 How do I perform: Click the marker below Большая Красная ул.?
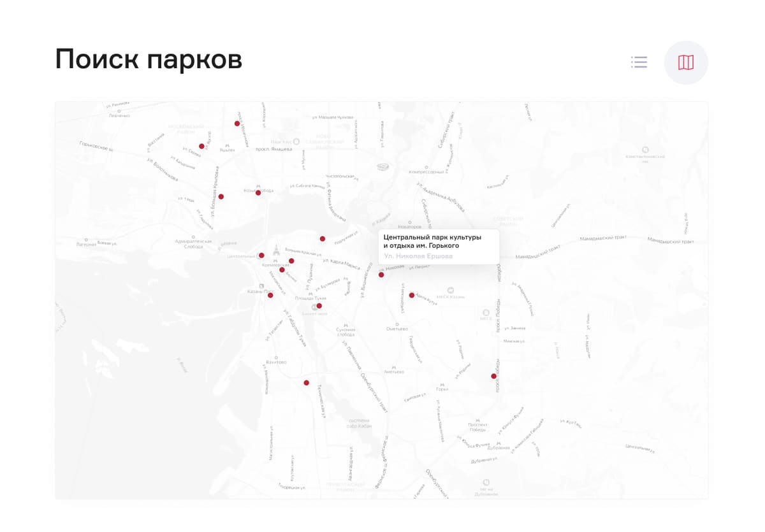(x=291, y=261)
